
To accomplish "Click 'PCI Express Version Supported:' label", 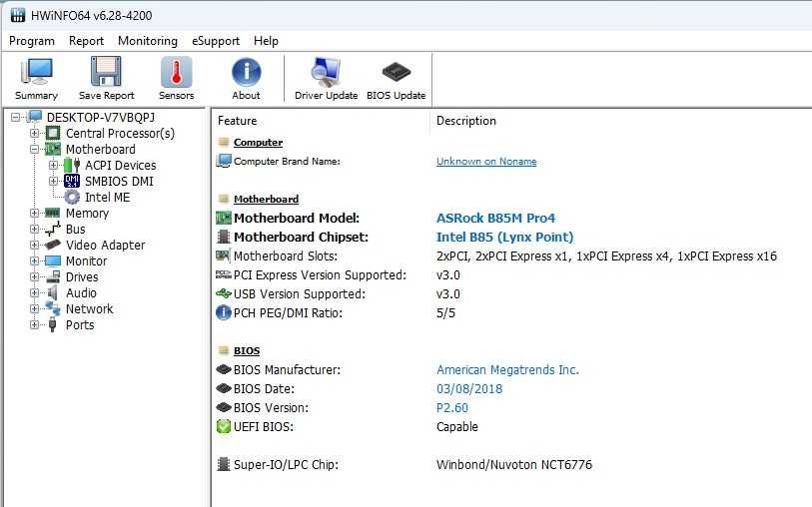I will point(320,275).
